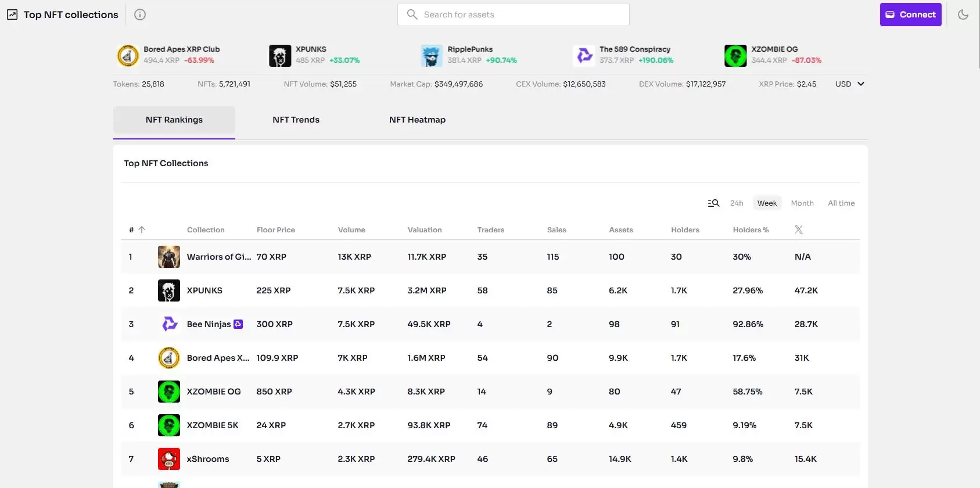
Task: Sort the table by Volume column
Action: pos(351,230)
